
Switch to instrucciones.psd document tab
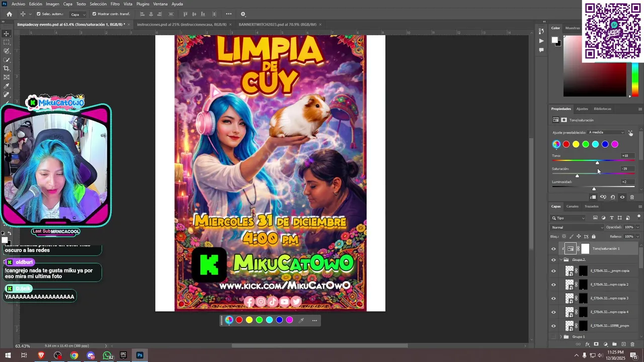(181, 24)
